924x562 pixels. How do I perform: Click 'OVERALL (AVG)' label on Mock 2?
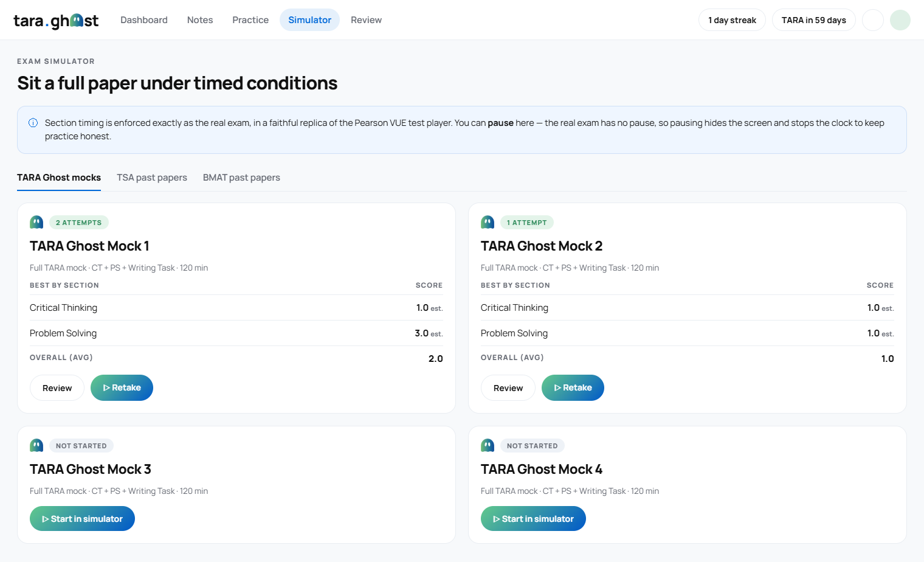512,358
